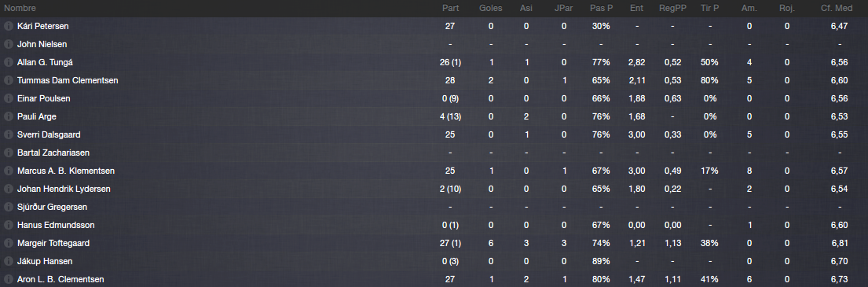The image size is (868, 287).
Task: Sort by Am. yellow cards column
Action: coord(749,9)
